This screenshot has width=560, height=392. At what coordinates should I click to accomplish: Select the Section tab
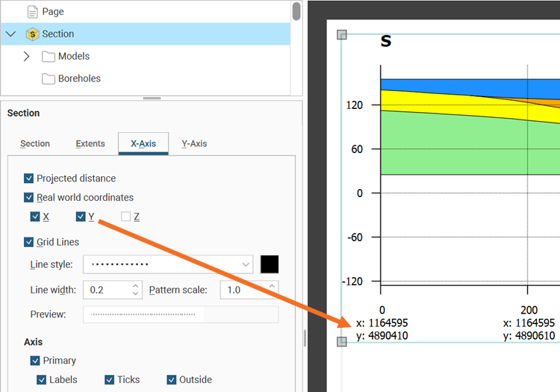coord(35,143)
